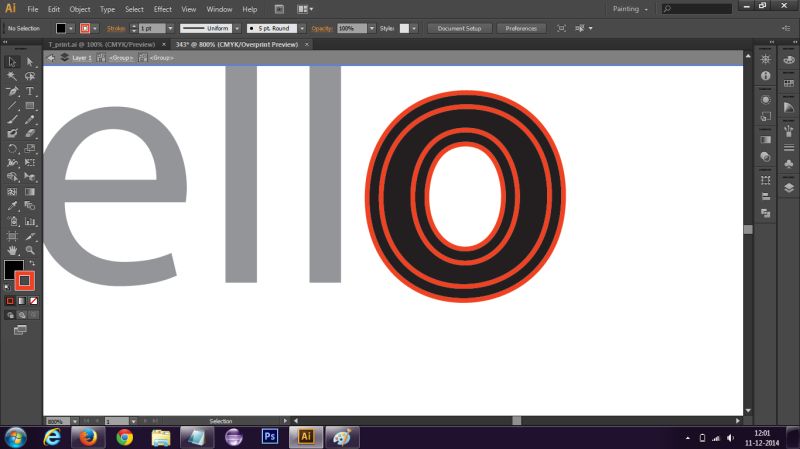Image resolution: width=800 pixels, height=449 pixels.
Task: Select the Scale tool
Action: [30, 148]
